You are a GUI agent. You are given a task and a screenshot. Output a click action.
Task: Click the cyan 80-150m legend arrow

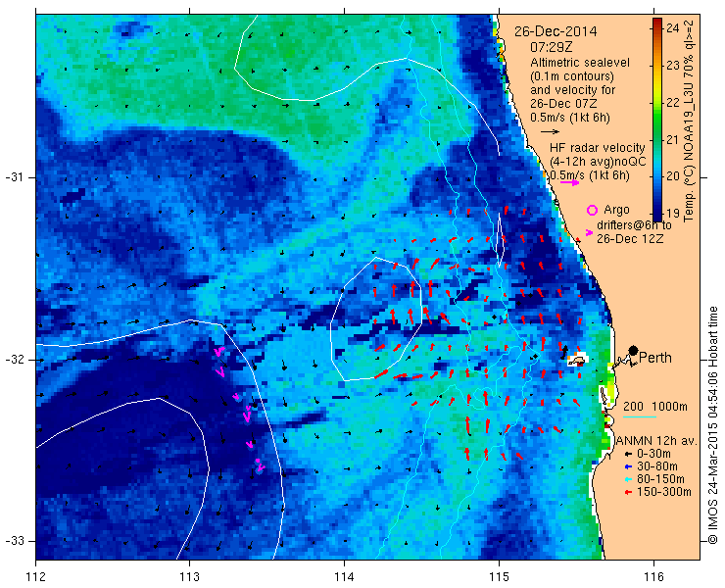(x=627, y=480)
